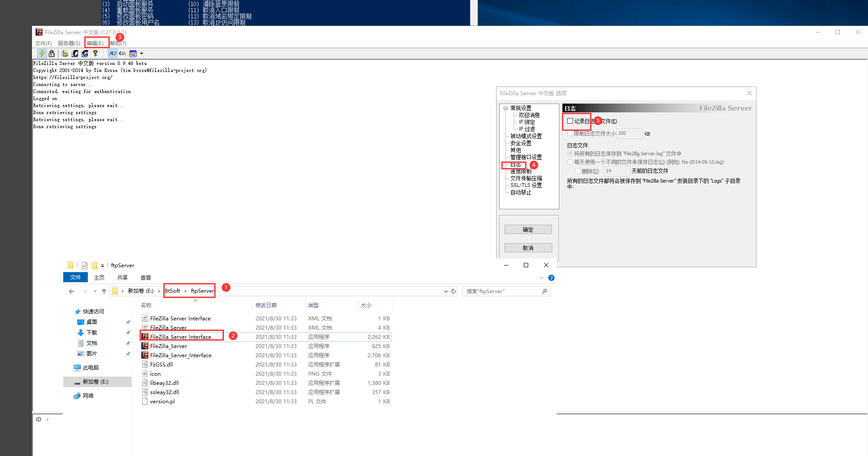Image resolution: width=868 pixels, height=456 pixels.
Task: Sort files by the 修改日期 column header
Action: click(x=278, y=305)
